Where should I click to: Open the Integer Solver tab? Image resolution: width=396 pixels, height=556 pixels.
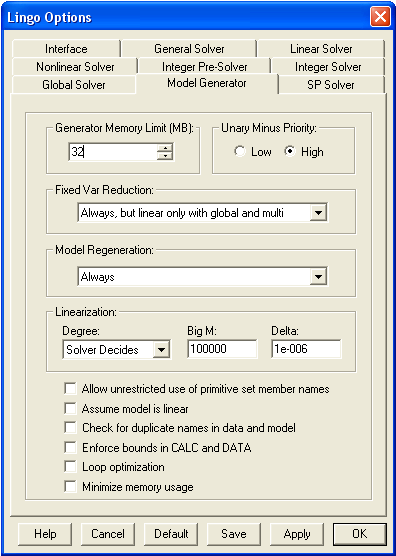click(x=328, y=67)
